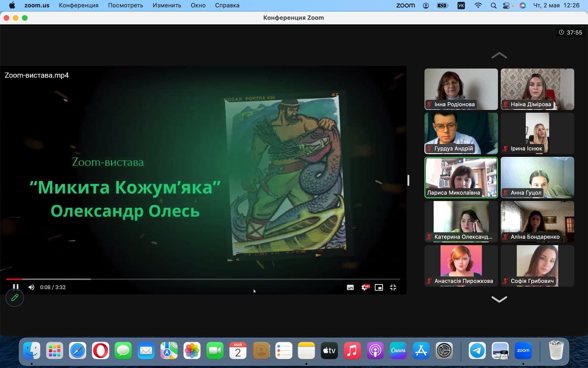Open the Окно menu
Screen dimensions: 588x368
(x=198, y=5)
